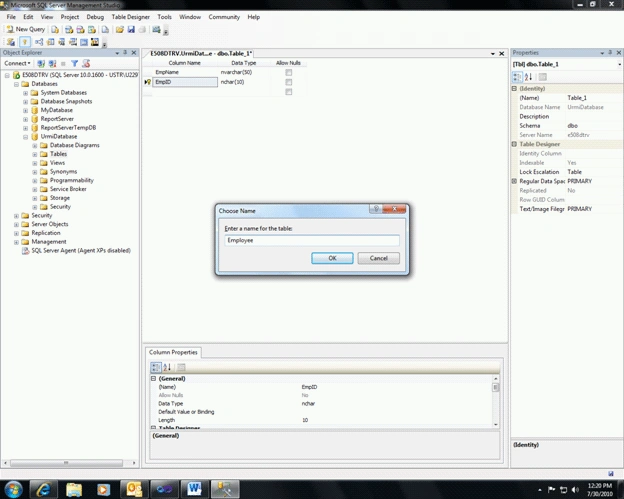624x499 pixels.
Task: Sort Column Properties alphabetically
Action: (x=167, y=367)
